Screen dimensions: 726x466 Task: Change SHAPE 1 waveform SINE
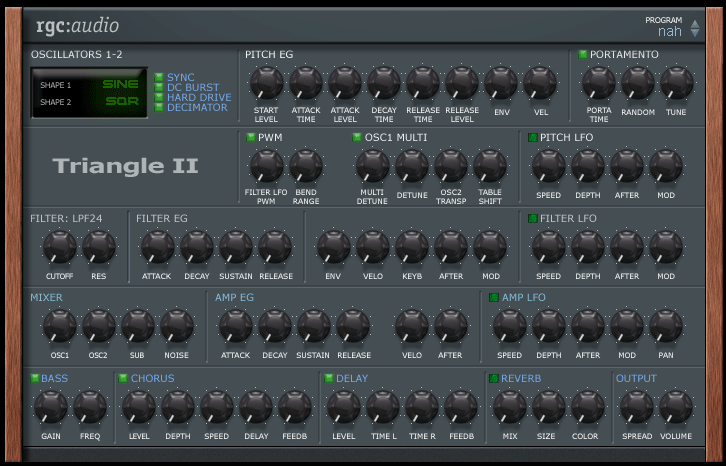pyautogui.click(x=120, y=84)
